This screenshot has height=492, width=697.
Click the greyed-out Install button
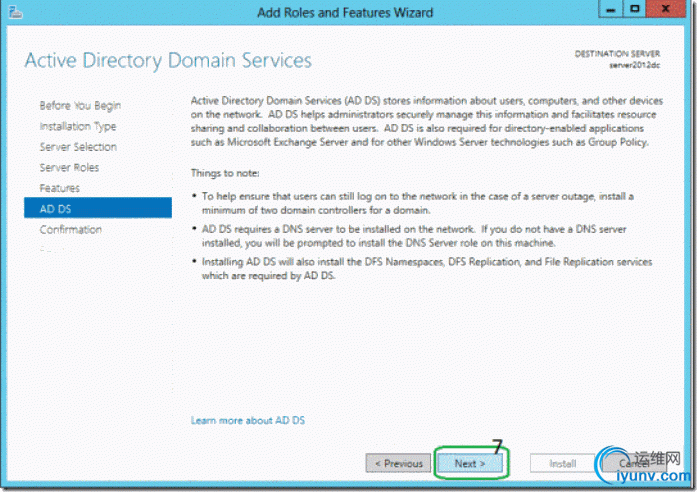click(x=562, y=464)
